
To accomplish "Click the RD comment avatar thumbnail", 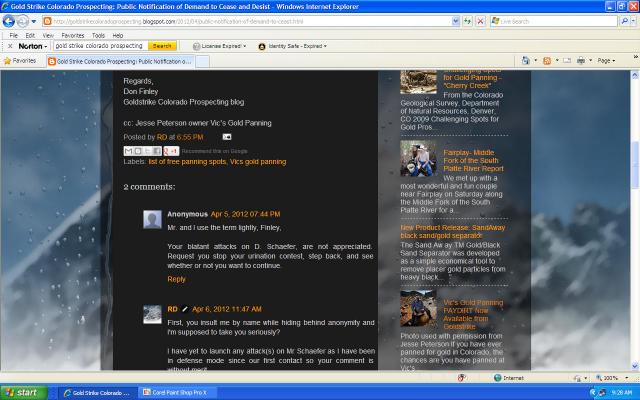I will 152,315.
